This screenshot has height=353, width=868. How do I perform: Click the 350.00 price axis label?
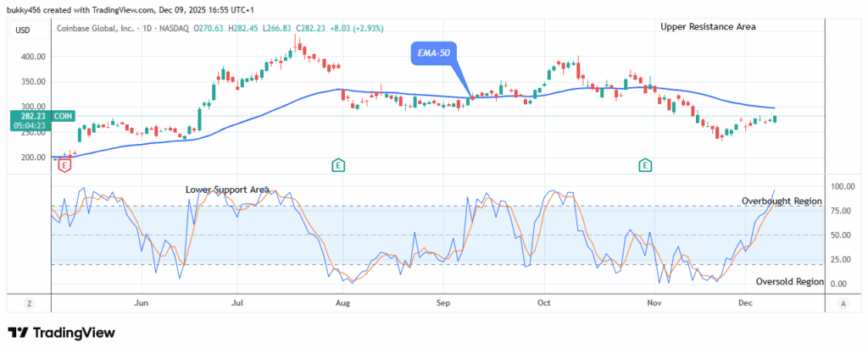tap(34, 82)
